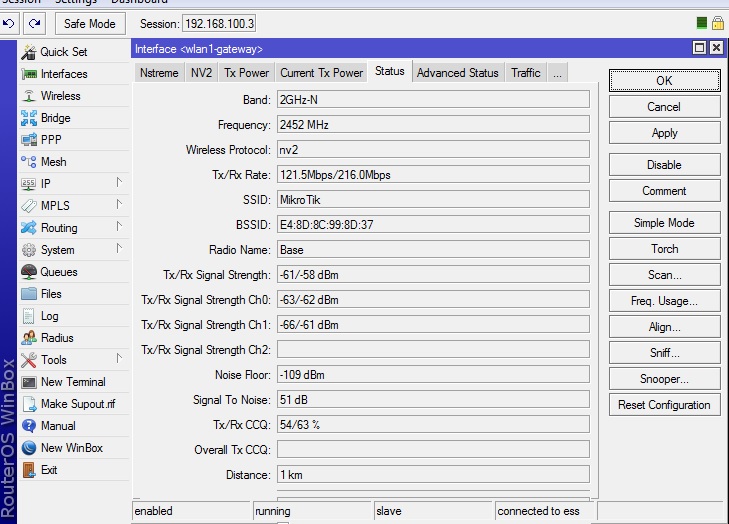Screen dimensions: 729x524
Task: Open the Mesh icon in sidebar
Action: 28,162
